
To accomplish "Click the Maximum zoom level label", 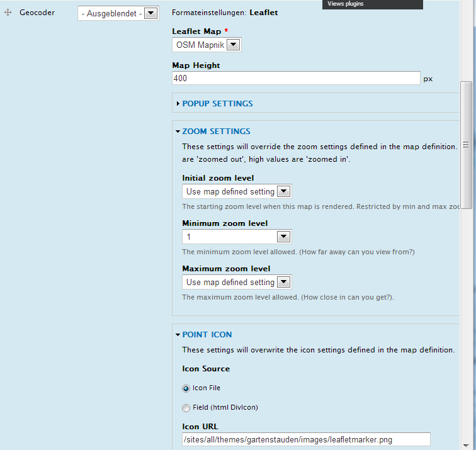I will [x=226, y=269].
